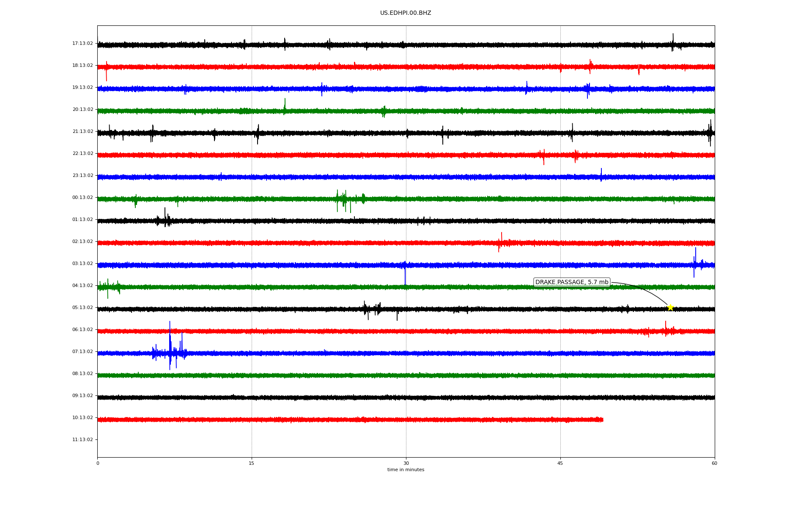Click the 05:13:02 time label

click(82, 307)
